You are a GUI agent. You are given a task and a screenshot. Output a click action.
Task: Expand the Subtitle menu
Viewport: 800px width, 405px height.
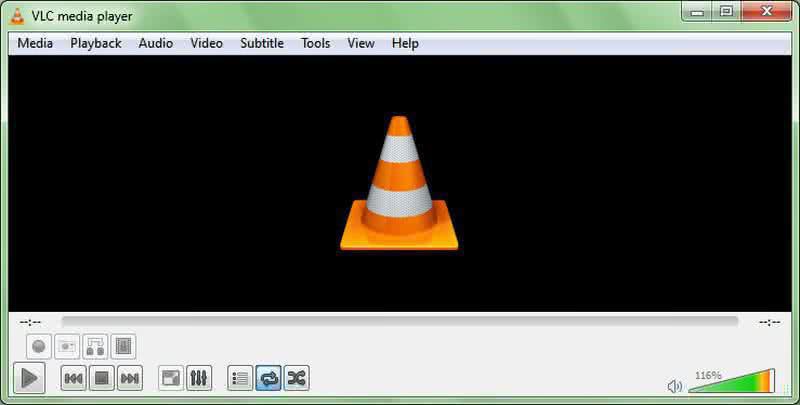click(x=262, y=43)
